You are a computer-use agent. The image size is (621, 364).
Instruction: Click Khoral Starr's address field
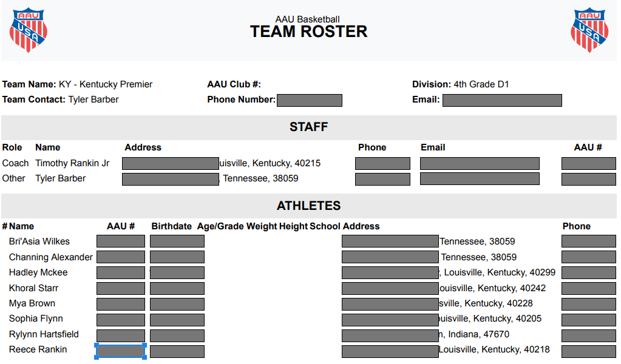[390, 288]
